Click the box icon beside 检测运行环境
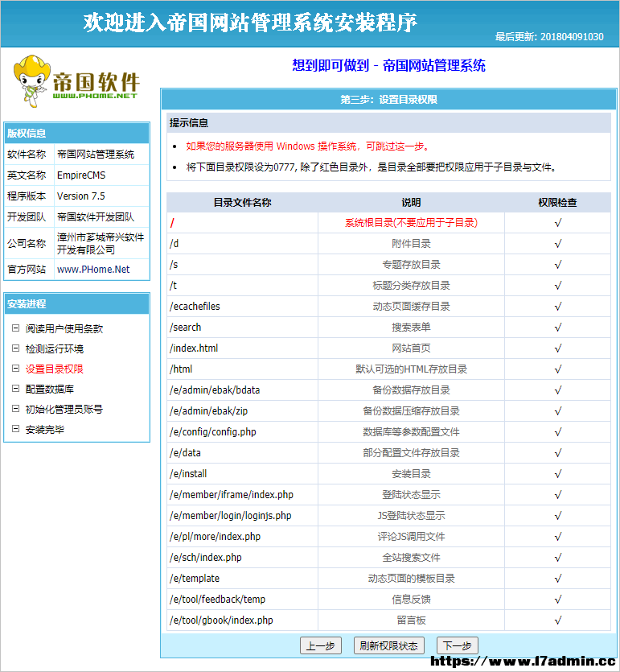620x672 pixels. (16, 348)
